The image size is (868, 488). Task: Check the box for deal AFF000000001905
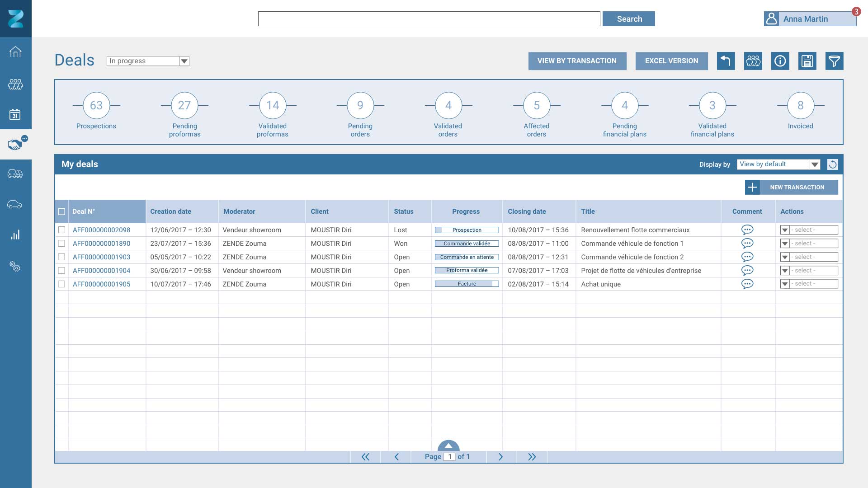[x=62, y=284]
